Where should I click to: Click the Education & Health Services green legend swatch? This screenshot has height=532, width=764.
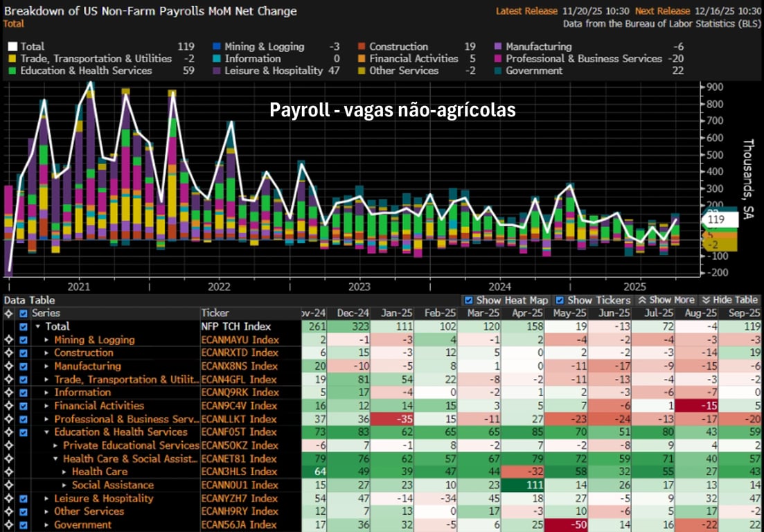point(13,71)
